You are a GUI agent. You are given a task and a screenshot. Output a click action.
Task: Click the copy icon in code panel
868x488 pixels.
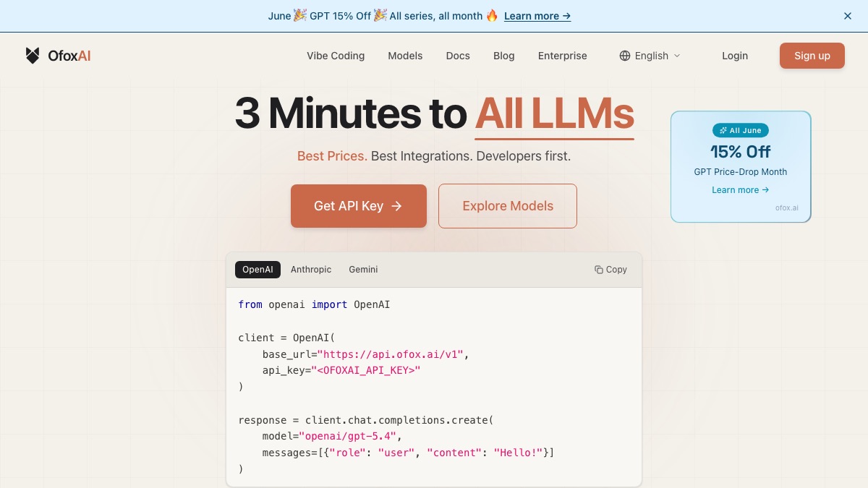(599, 270)
